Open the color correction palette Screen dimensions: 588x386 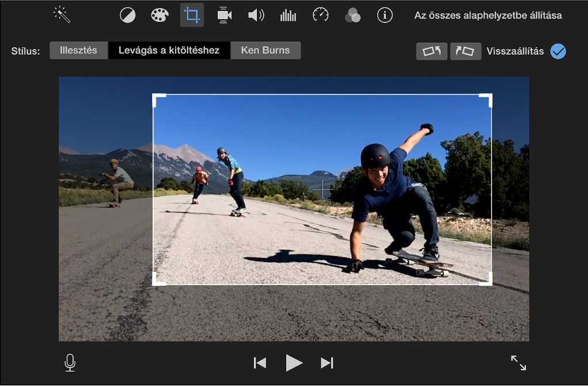(x=160, y=16)
